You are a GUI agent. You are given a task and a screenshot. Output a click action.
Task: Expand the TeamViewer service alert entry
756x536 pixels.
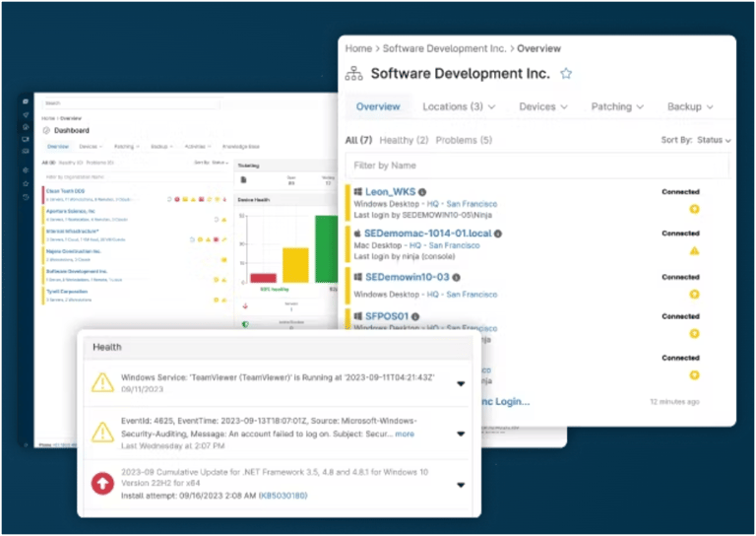(461, 383)
